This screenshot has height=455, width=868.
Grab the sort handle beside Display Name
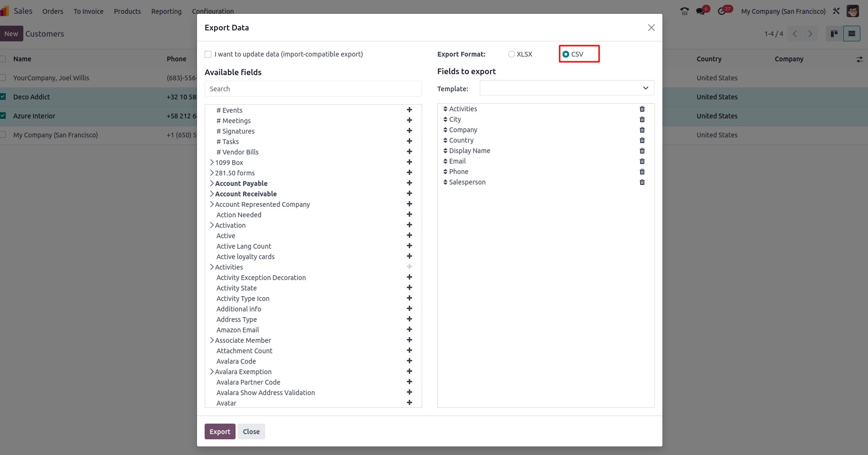pos(445,151)
